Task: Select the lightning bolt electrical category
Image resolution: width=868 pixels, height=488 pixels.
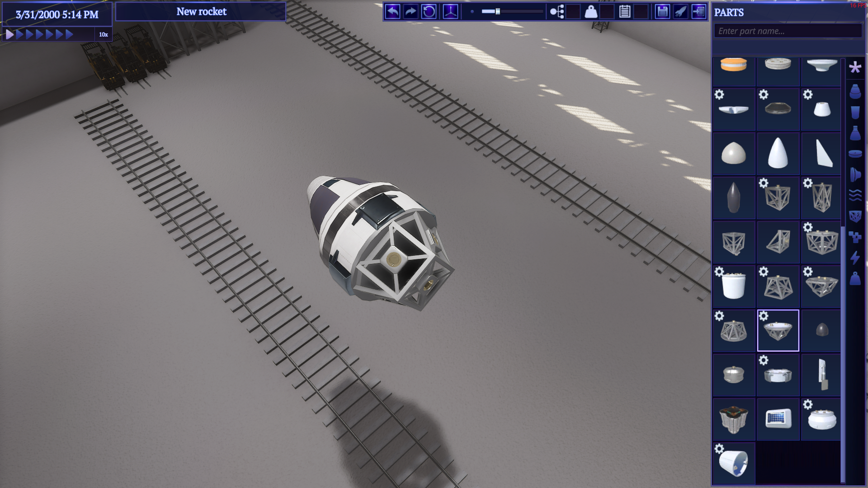Action: point(855,258)
